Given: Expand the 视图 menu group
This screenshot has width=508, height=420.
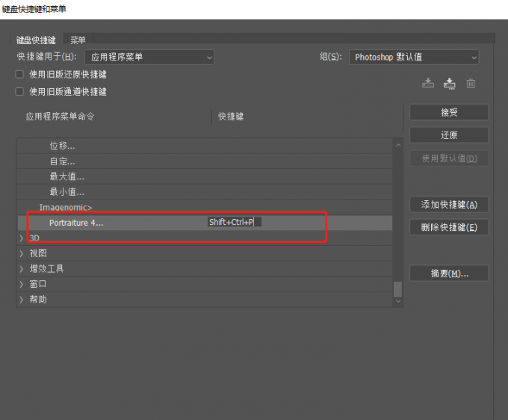Looking at the screenshot, I should point(22,253).
